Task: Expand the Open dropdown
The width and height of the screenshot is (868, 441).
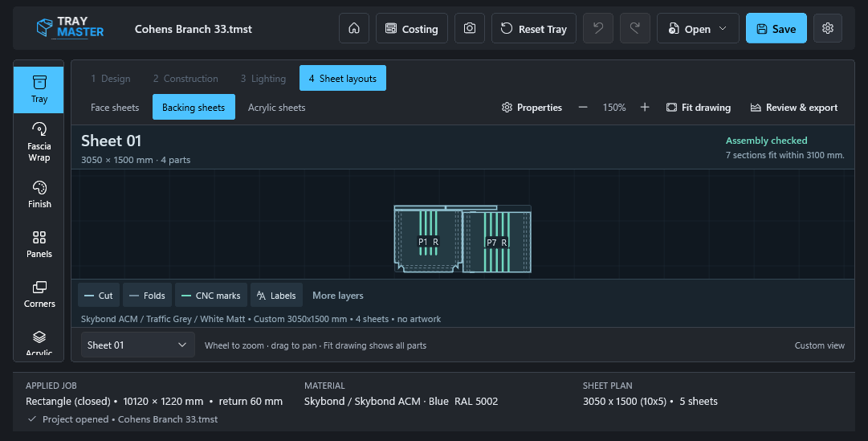Action: (698, 28)
